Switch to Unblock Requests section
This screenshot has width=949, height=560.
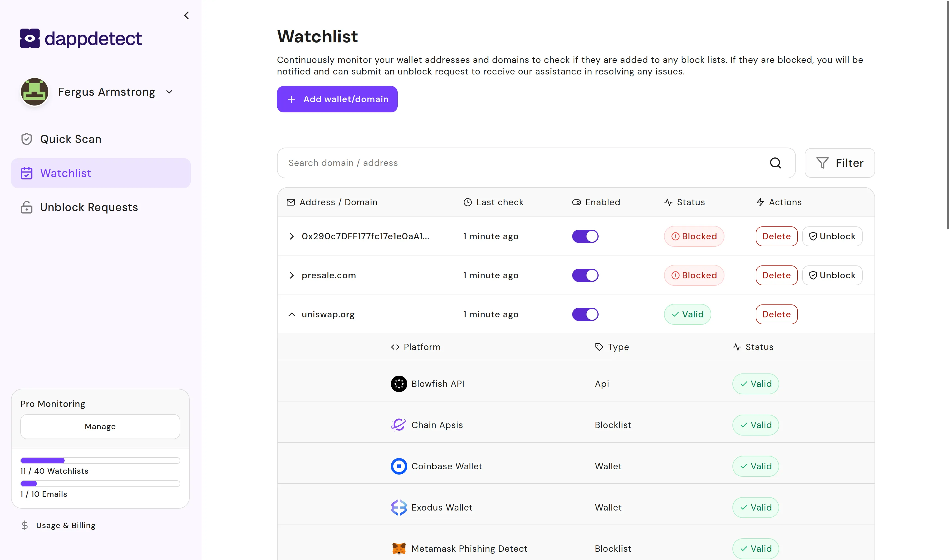(89, 207)
